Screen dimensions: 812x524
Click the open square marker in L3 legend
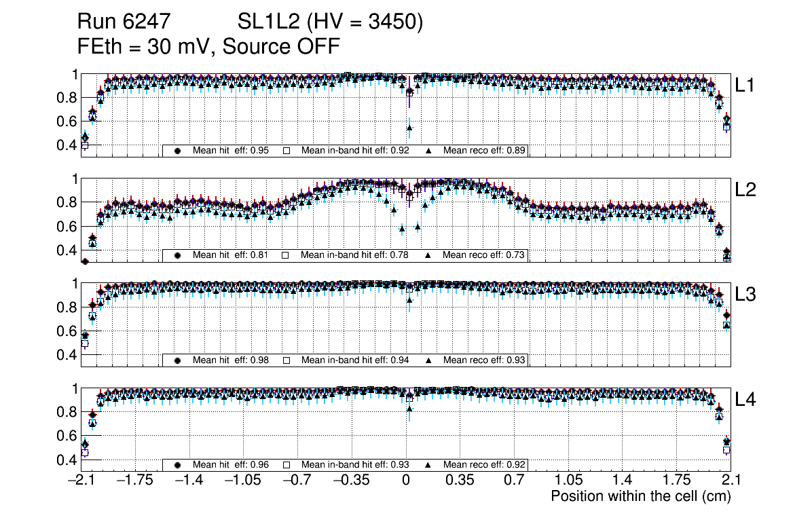click(286, 360)
